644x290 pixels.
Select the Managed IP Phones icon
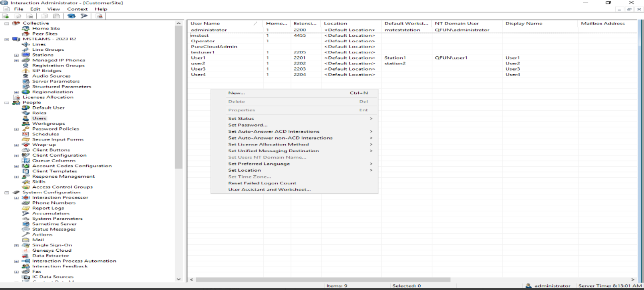[x=26, y=60]
